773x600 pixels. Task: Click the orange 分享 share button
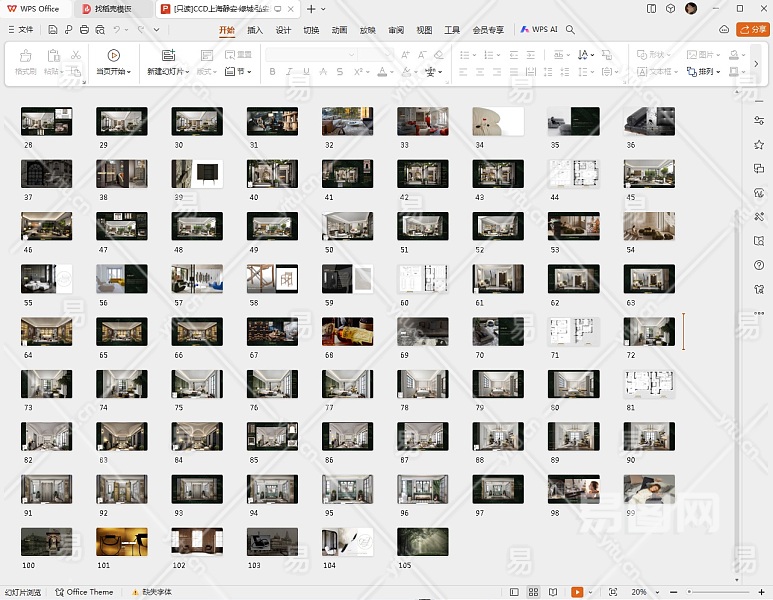[752, 30]
